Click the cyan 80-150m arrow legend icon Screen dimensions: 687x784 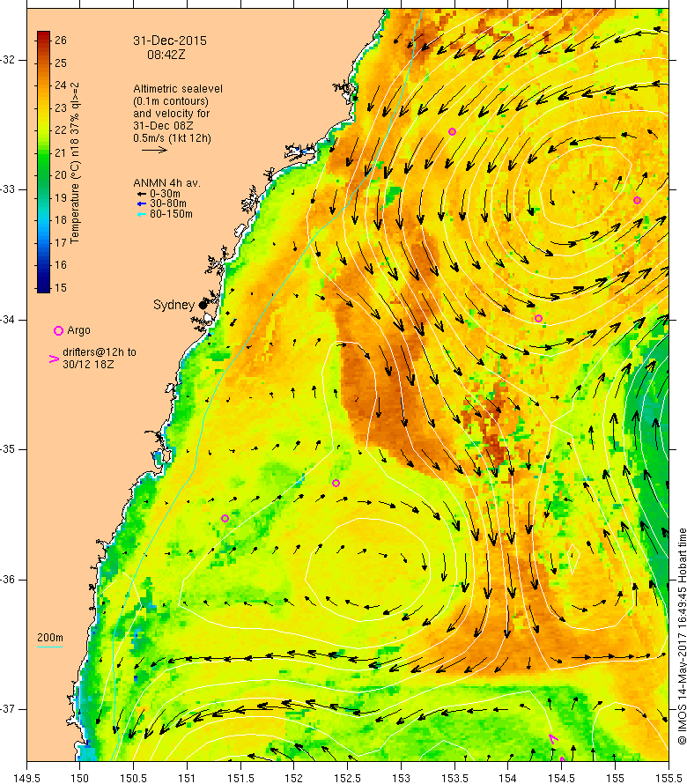point(142,214)
